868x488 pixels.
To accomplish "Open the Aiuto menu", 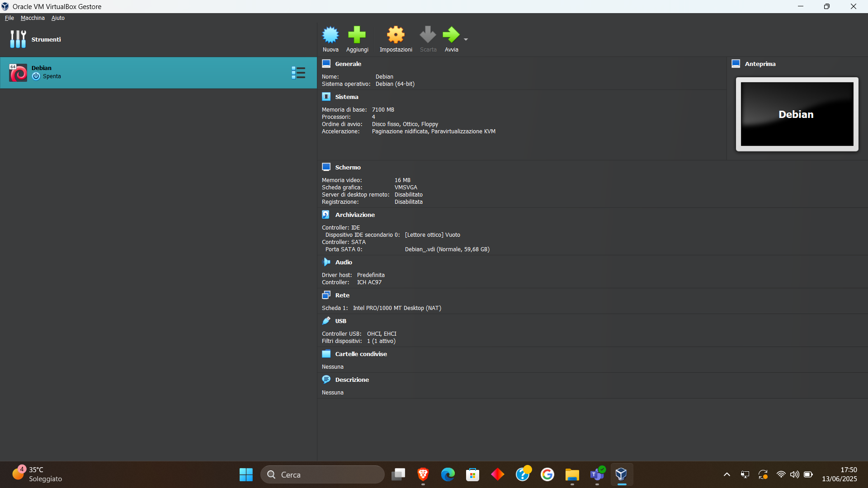I will tap(58, 18).
